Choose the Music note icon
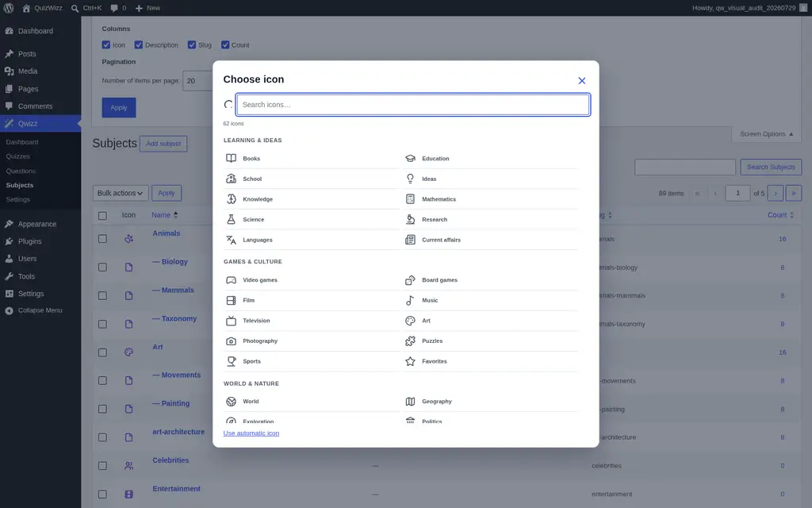Image resolution: width=812 pixels, height=508 pixels. (x=490, y=300)
